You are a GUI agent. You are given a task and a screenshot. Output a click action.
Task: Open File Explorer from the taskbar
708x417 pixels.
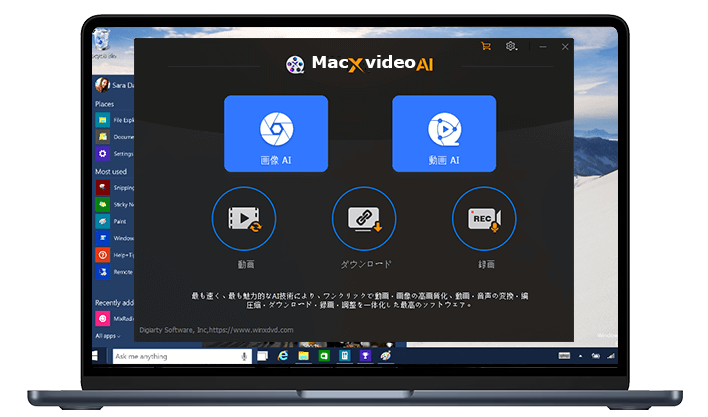tap(303, 356)
